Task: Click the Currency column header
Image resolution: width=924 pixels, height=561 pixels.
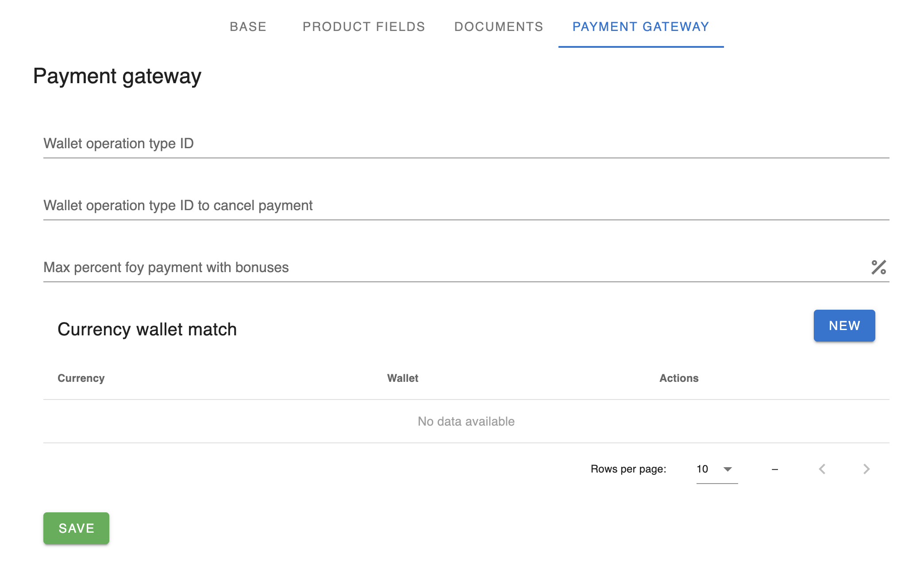Action: pos(81,378)
